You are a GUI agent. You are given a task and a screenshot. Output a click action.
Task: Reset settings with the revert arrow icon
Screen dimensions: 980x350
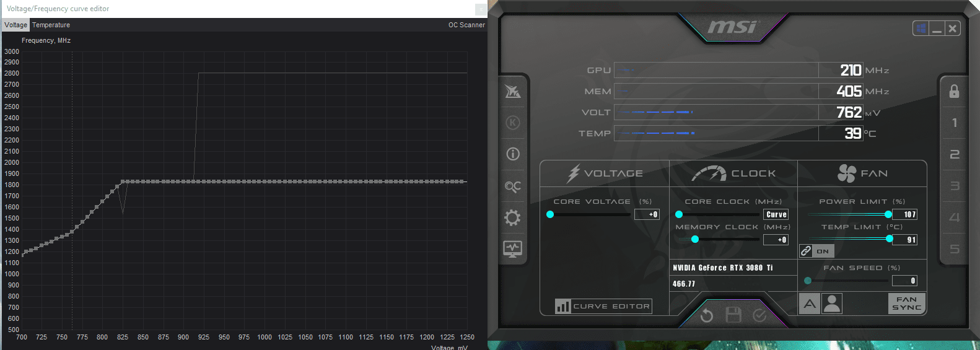point(707,316)
